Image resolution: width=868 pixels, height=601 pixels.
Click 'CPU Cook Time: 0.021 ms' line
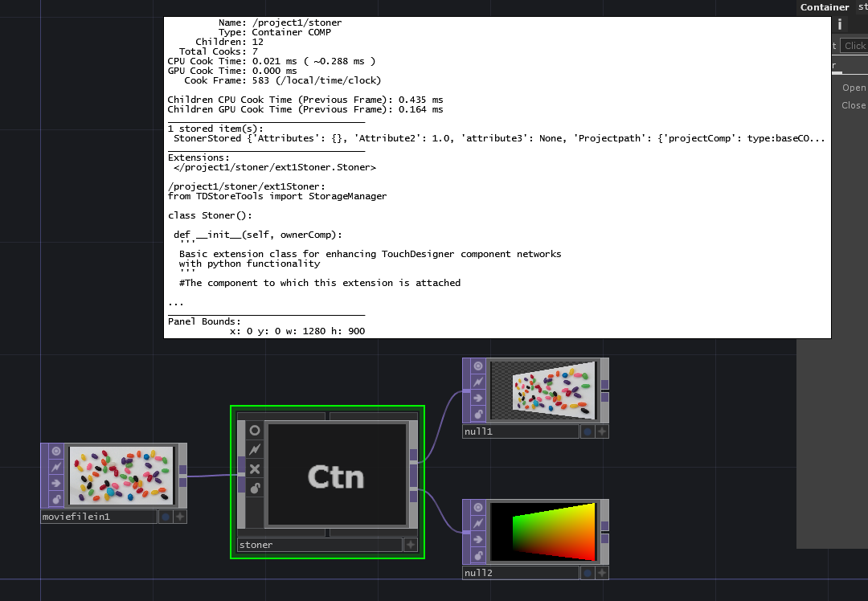coord(272,61)
